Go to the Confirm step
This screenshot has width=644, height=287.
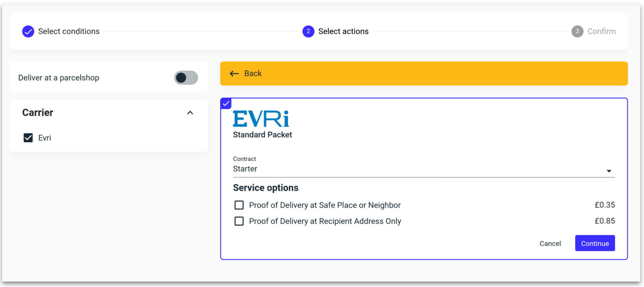point(601,31)
